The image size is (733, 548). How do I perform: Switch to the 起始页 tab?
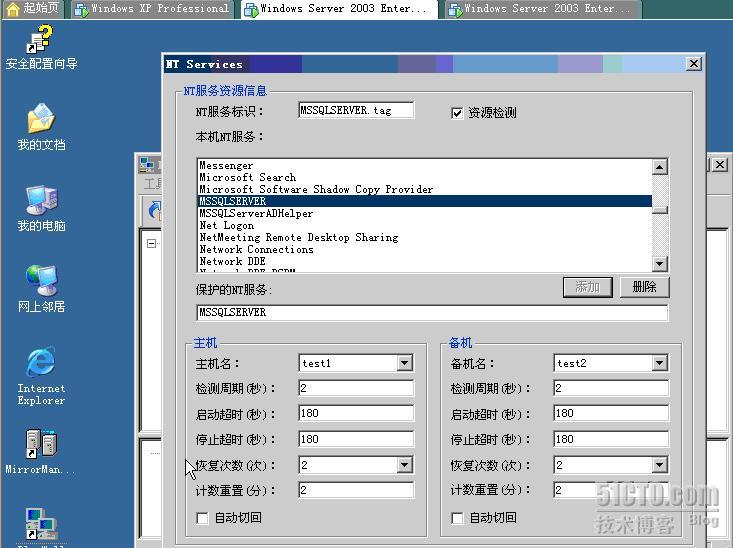tap(33, 8)
